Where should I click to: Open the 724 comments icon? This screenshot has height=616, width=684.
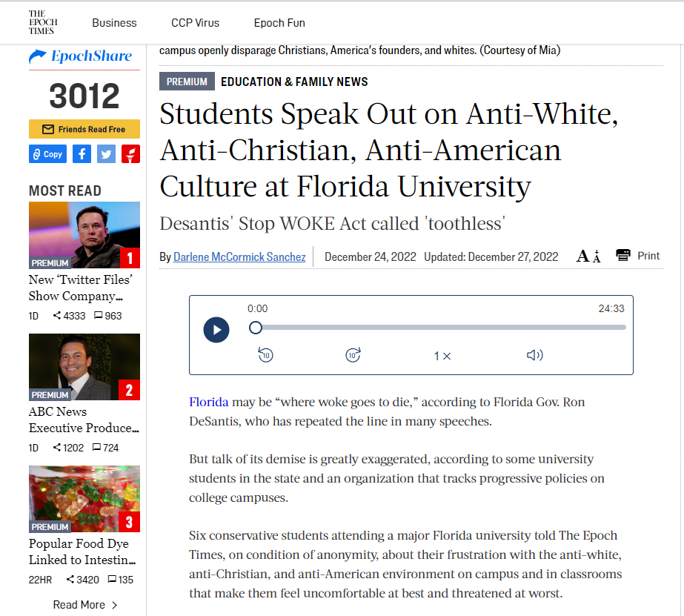pos(97,447)
